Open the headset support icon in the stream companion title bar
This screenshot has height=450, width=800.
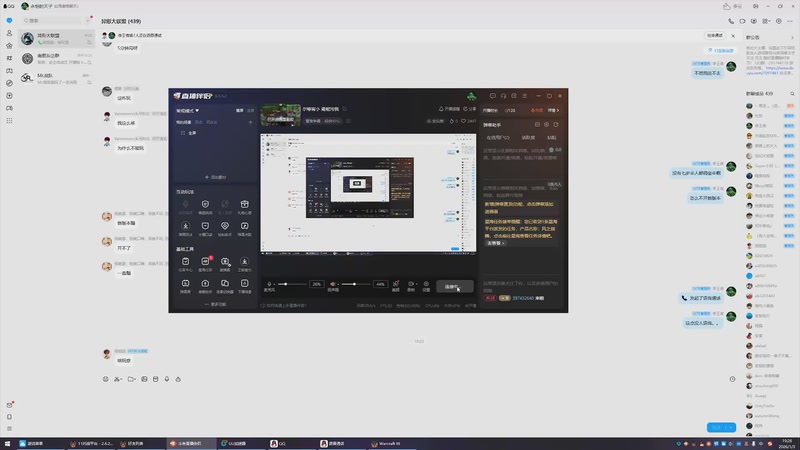(503, 96)
